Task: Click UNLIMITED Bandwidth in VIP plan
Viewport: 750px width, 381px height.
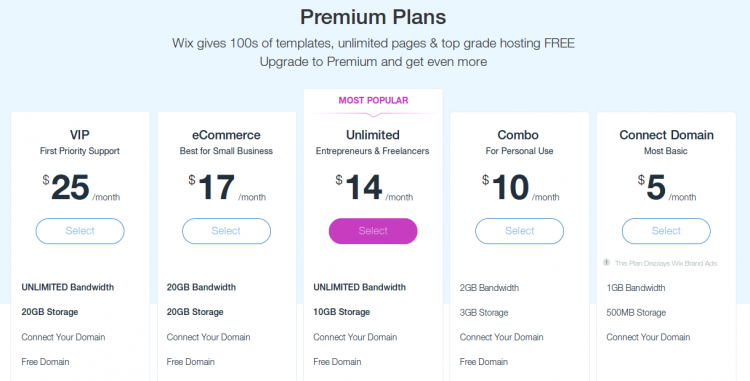Action: pyautogui.click(x=67, y=287)
